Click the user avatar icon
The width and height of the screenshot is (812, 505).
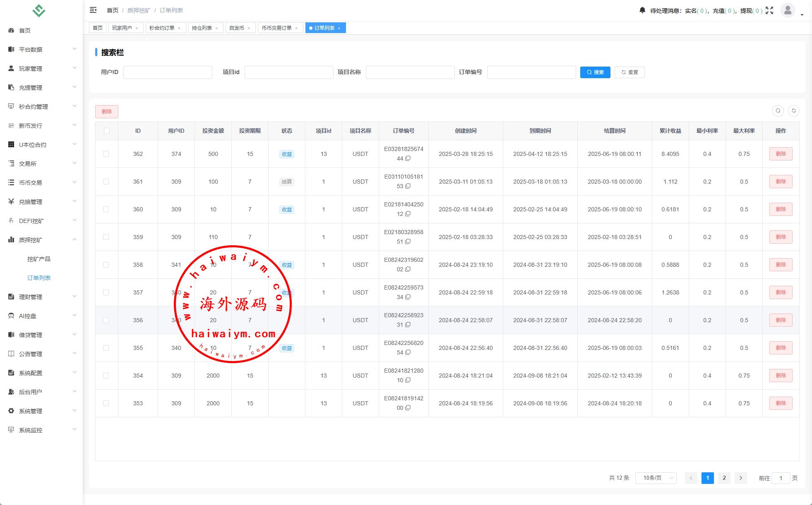point(788,10)
